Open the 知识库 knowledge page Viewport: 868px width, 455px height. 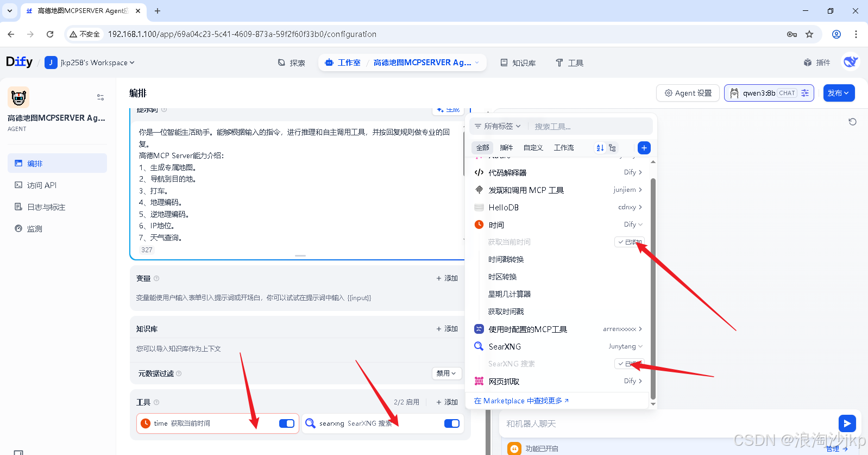click(x=518, y=63)
